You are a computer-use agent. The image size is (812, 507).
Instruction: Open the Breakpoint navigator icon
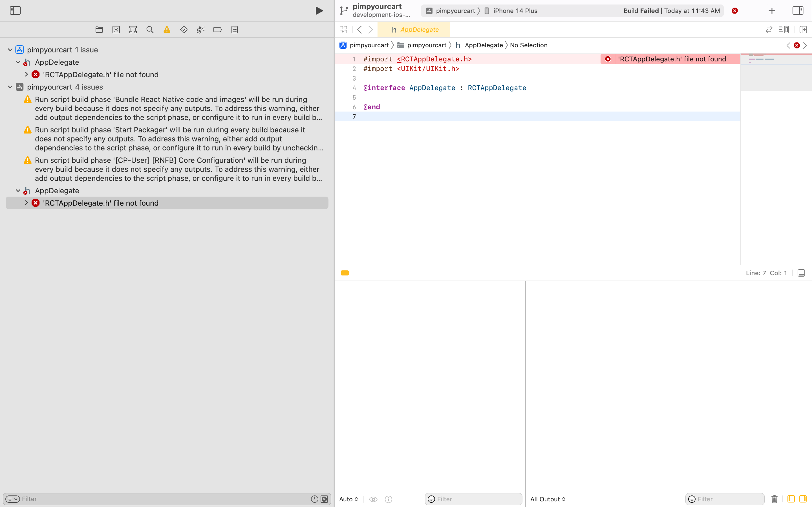pos(218,30)
